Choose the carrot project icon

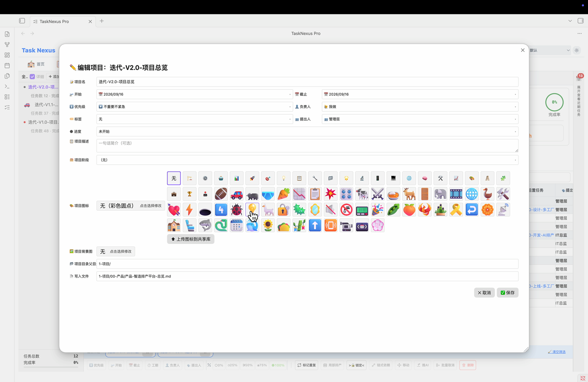283,194
